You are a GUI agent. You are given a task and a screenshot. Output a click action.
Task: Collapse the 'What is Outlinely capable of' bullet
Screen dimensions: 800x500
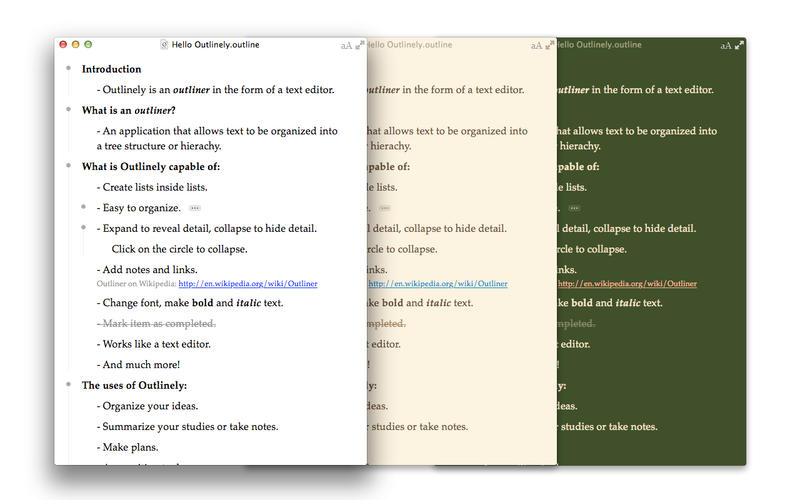(x=68, y=166)
